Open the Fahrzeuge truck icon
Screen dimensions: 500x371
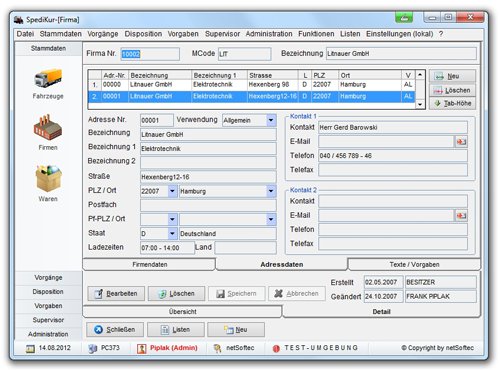click(48, 78)
